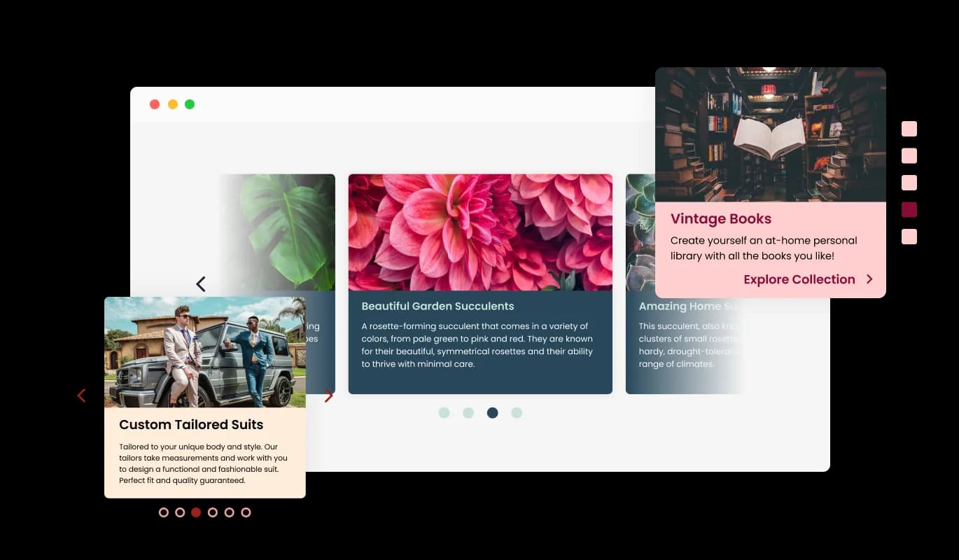Click the pink dahlia flower image
Image resolution: width=959 pixels, height=560 pixels.
click(480, 231)
